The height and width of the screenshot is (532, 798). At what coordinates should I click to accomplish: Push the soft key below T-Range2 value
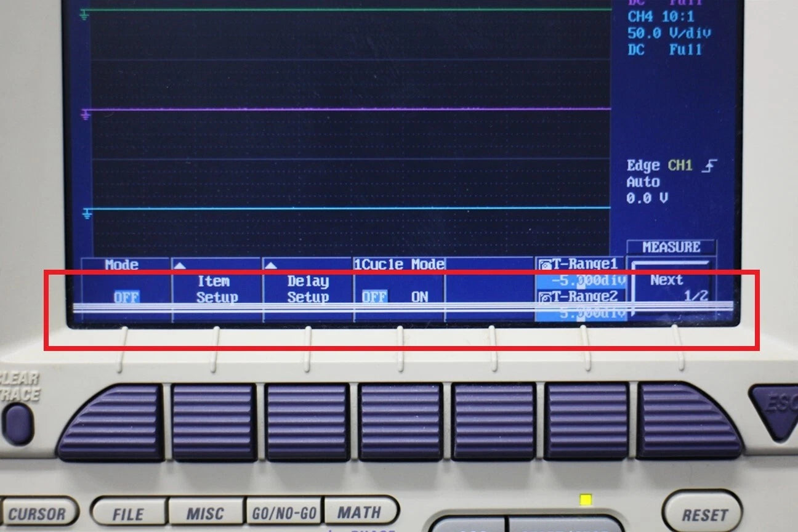(586, 422)
